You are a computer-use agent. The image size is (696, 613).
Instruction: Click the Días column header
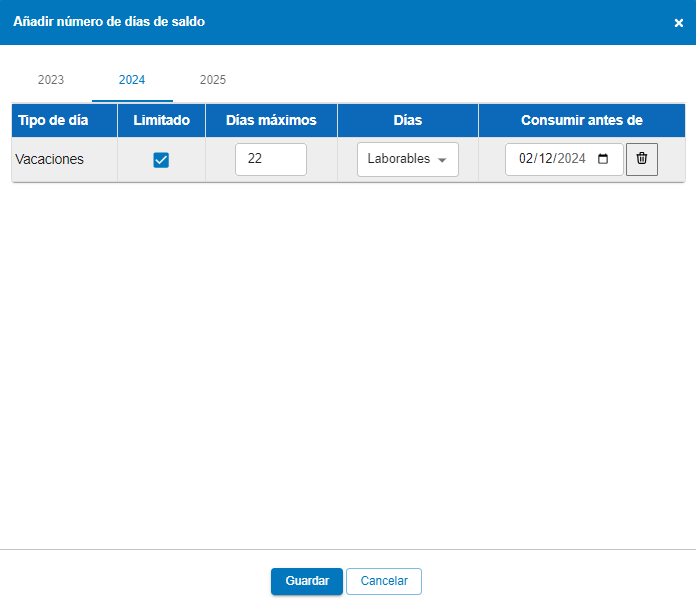[x=407, y=120]
